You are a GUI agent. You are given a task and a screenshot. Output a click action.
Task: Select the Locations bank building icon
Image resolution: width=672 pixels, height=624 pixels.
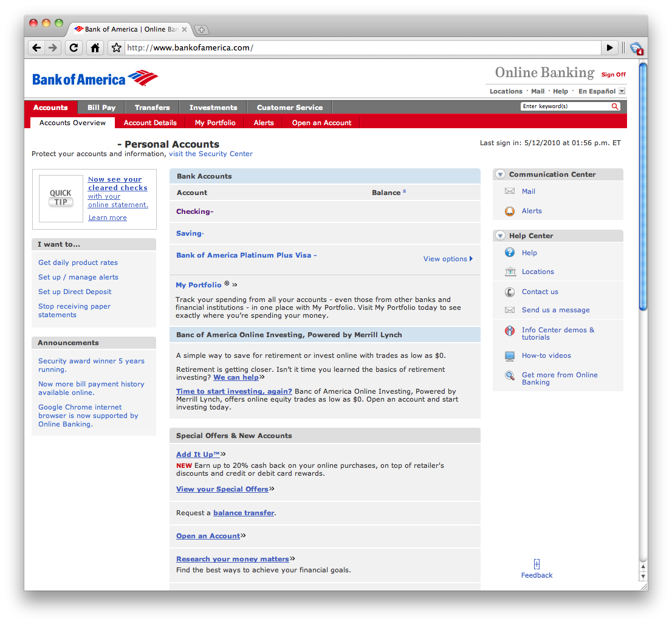pos(510,272)
